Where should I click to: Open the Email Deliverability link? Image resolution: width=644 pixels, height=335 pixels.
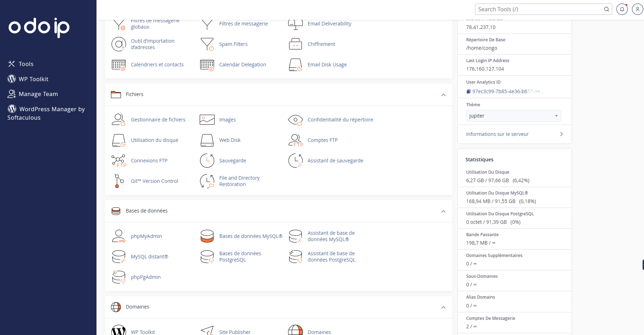click(x=329, y=24)
